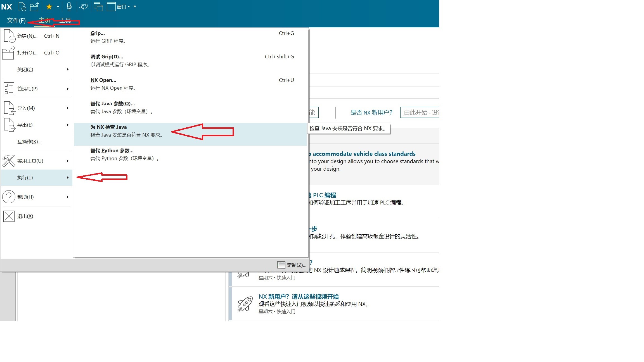Click the 帮助(H) question mark icon
The image size is (644, 362).
coord(9,197)
